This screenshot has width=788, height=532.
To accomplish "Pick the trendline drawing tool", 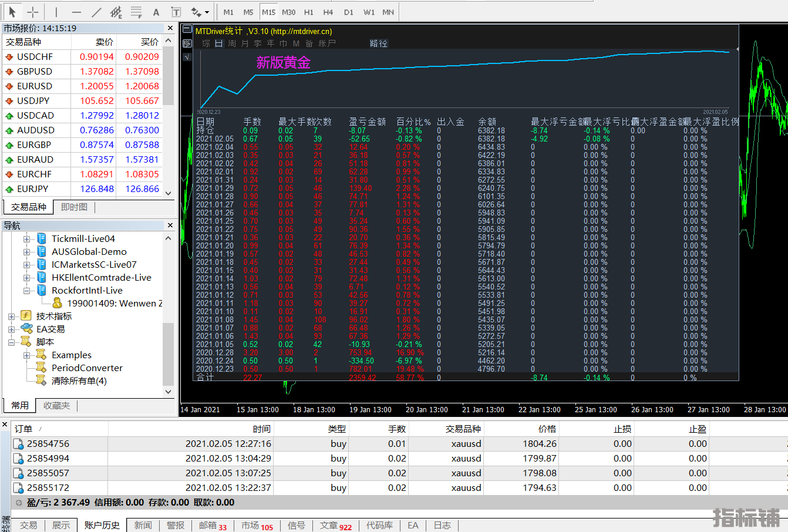I will [x=97, y=12].
